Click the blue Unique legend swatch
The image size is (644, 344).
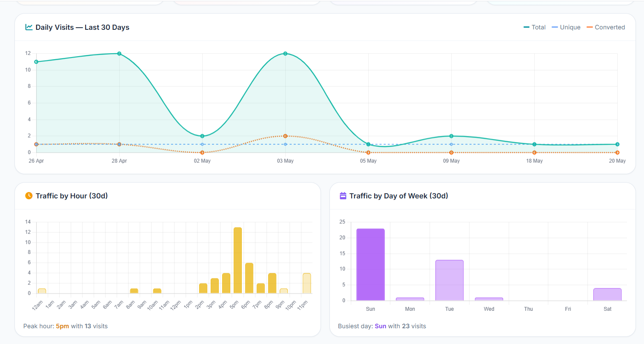(555, 27)
